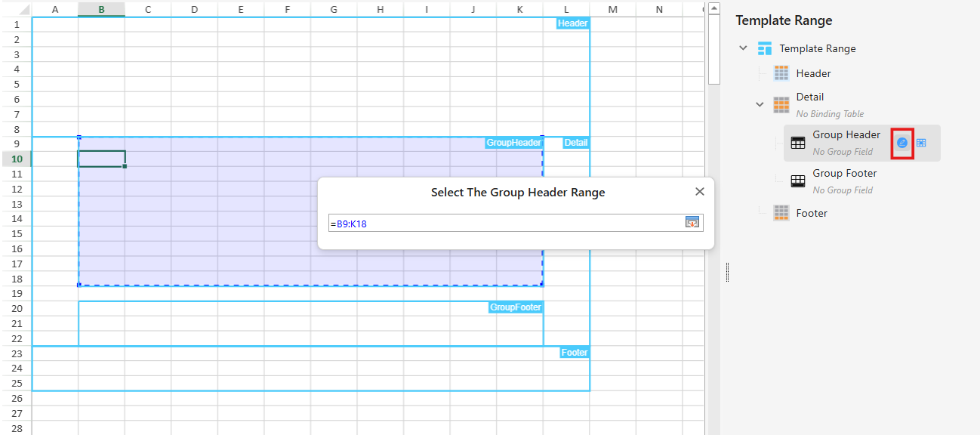Click the Template Range root icon
Screen dimensions: 980x435
[x=765, y=49]
